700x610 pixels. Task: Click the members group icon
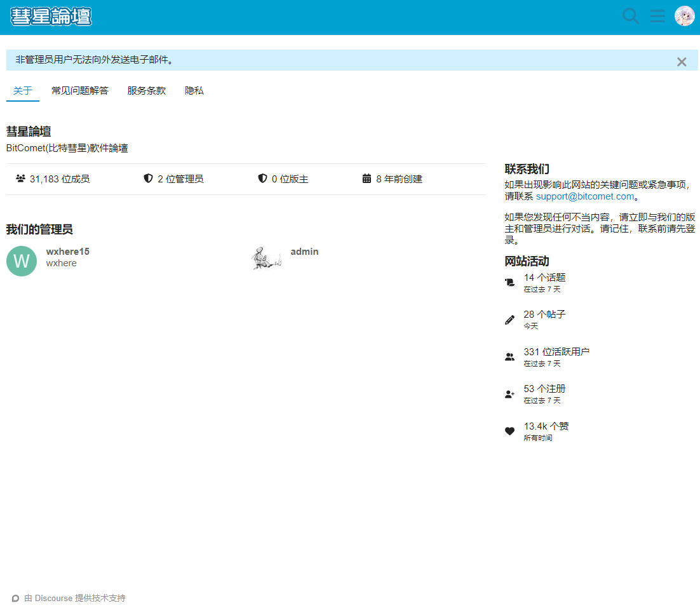[x=20, y=179]
